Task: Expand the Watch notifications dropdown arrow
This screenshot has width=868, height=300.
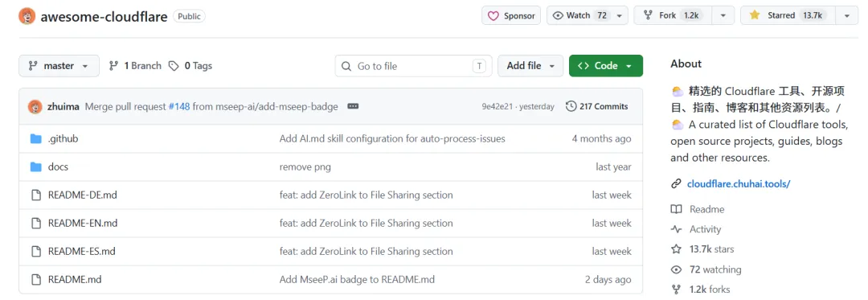Action: click(x=619, y=16)
